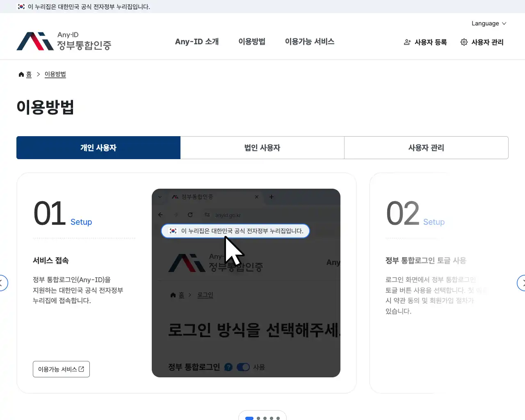525x420 pixels.
Task: Click the banner text 이 누리집은 대한민국 공식 전자정부 누리집입니다 at the top
Action: 89,7
